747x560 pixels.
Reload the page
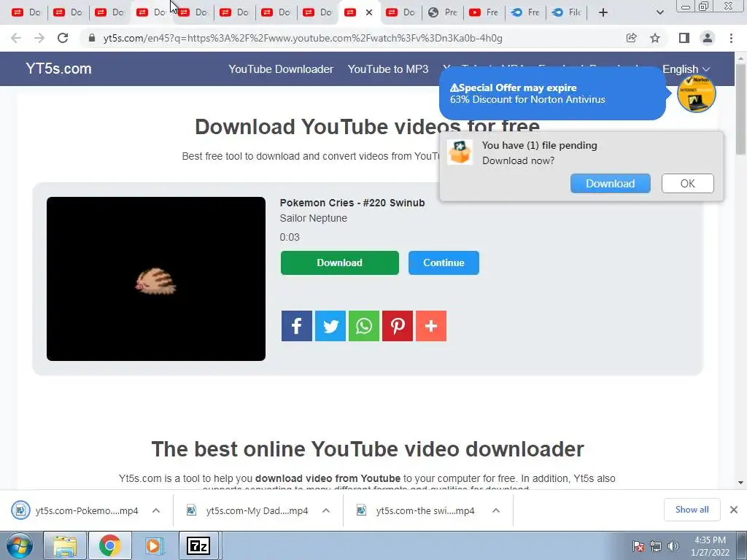63,38
